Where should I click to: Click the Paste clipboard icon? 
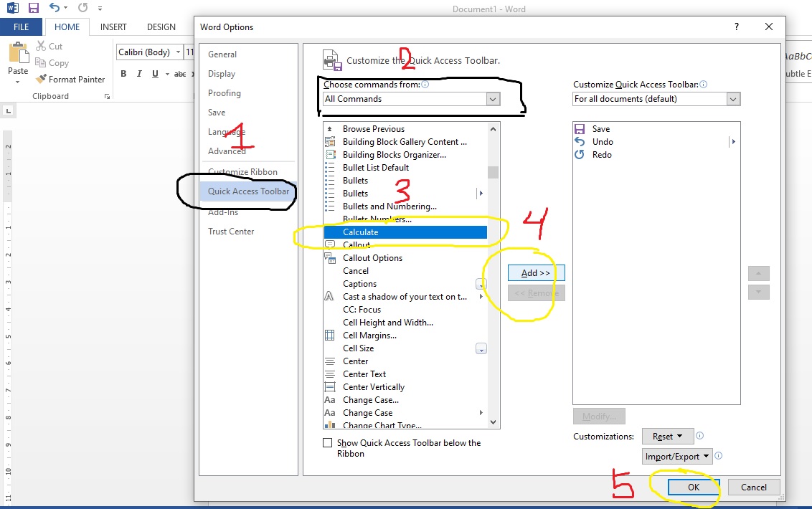point(18,52)
